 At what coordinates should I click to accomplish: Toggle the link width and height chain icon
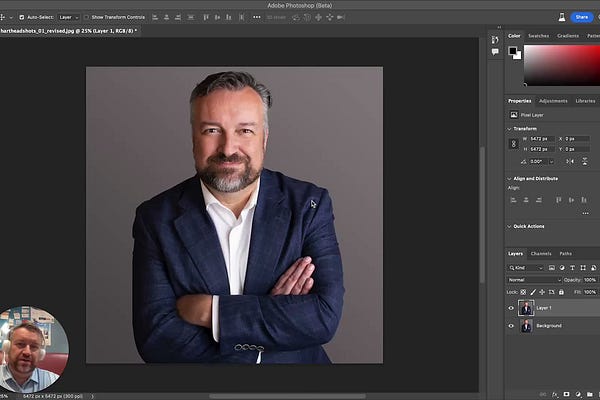point(514,144)
